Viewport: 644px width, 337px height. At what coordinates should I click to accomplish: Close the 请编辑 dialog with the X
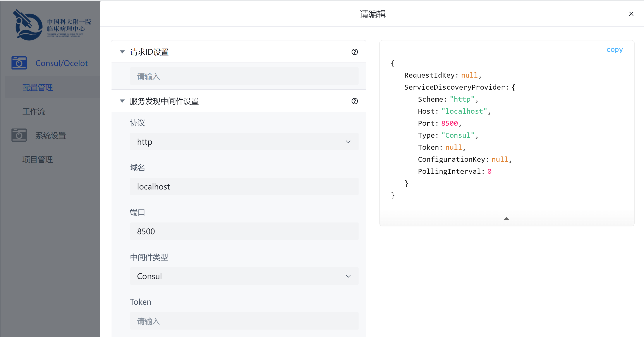[x=631, y=14]
